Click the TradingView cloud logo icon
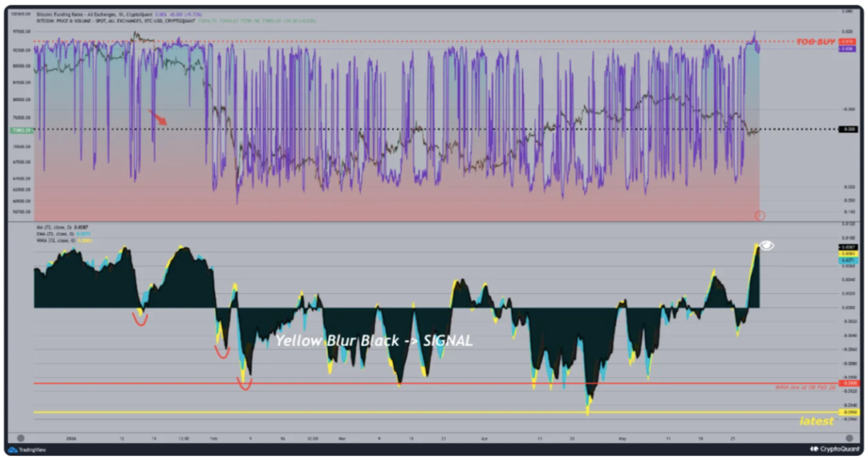Viewport: 868px width, 460px height. point(12,450)
